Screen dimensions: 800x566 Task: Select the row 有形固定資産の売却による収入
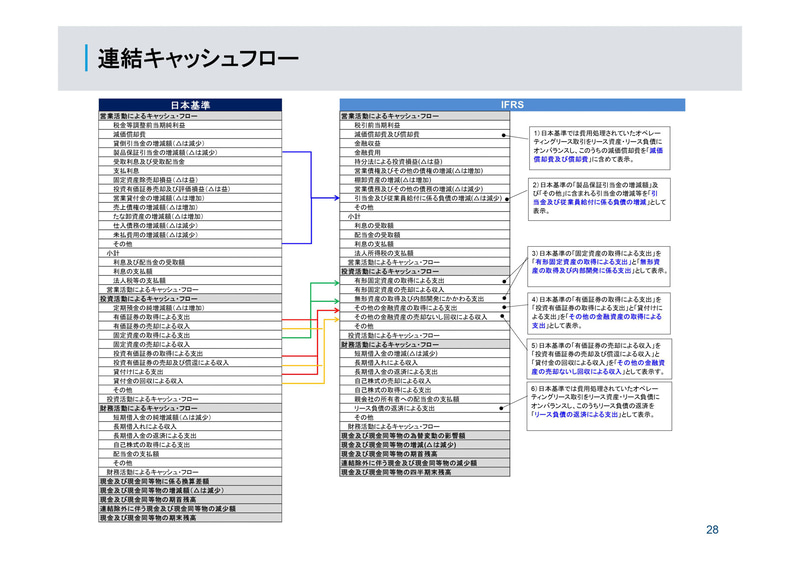click(x=424, y=290)
